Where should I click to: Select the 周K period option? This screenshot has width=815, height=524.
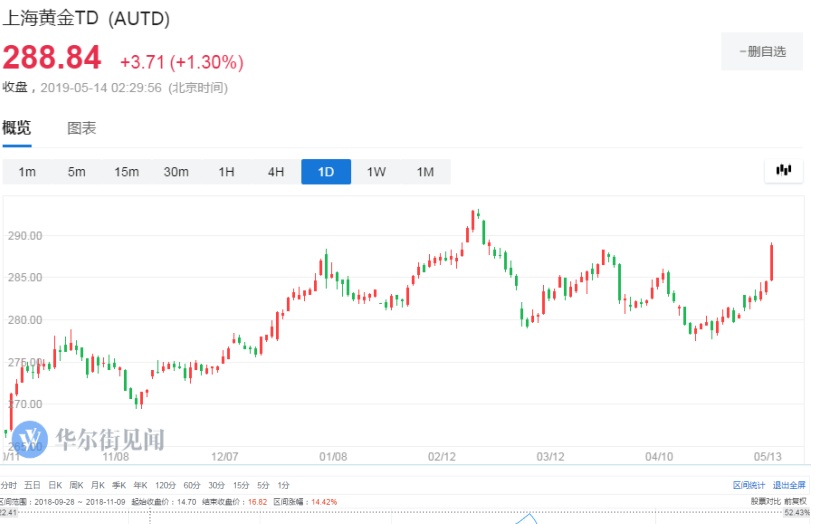[x=76, y=484]
